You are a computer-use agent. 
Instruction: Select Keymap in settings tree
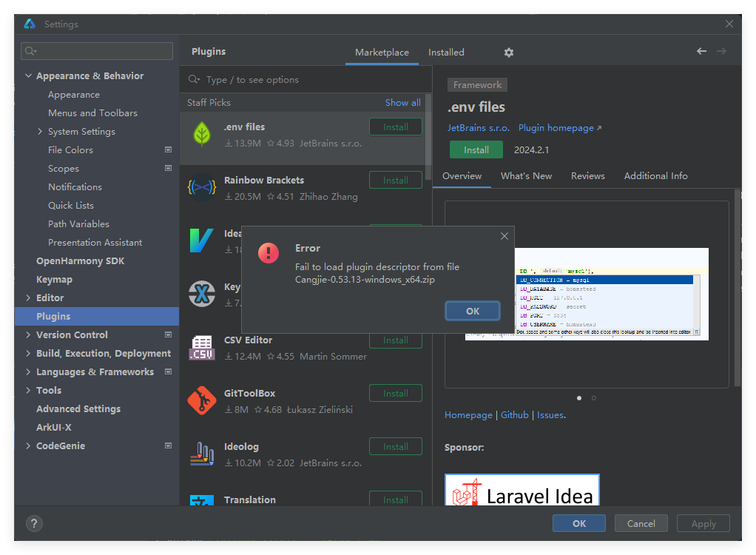pos(55,279)
